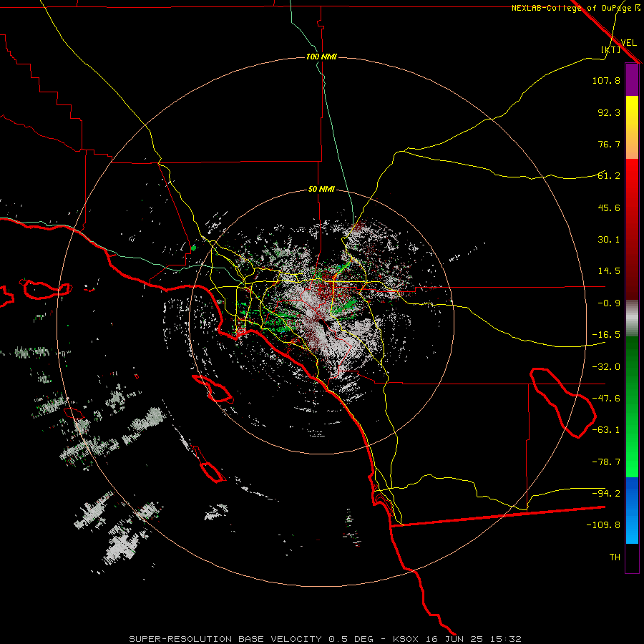The width and height of the screenshot is (644, 644).
Task: Click the 50 NMI range ring label
Action: tap(321, 189)
